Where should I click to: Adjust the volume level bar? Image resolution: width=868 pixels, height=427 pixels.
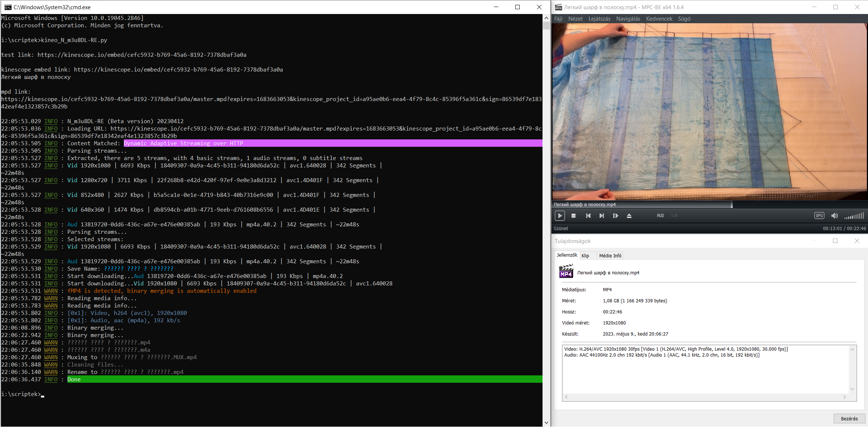tap(854, 216)
